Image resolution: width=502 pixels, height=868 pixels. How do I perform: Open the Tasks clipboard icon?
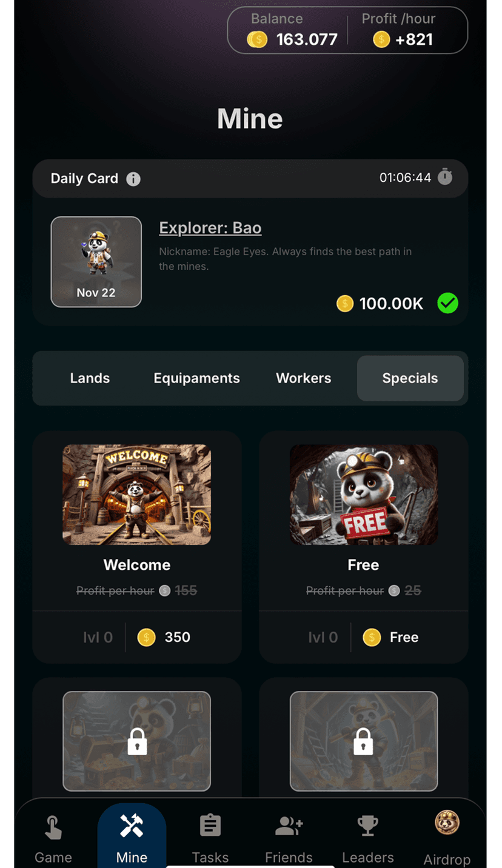(210, 826)
